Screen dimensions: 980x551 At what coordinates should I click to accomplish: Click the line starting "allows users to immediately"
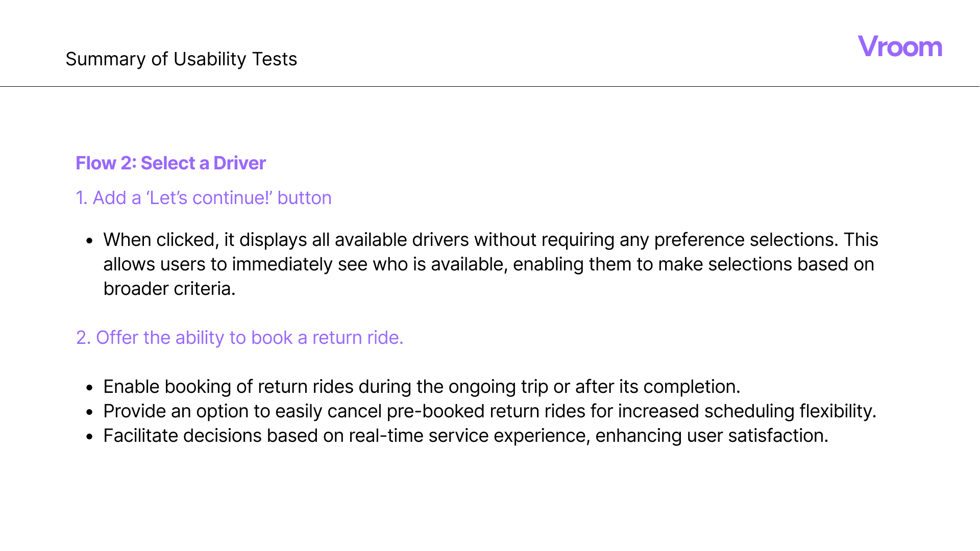click(x=488, y=264)
